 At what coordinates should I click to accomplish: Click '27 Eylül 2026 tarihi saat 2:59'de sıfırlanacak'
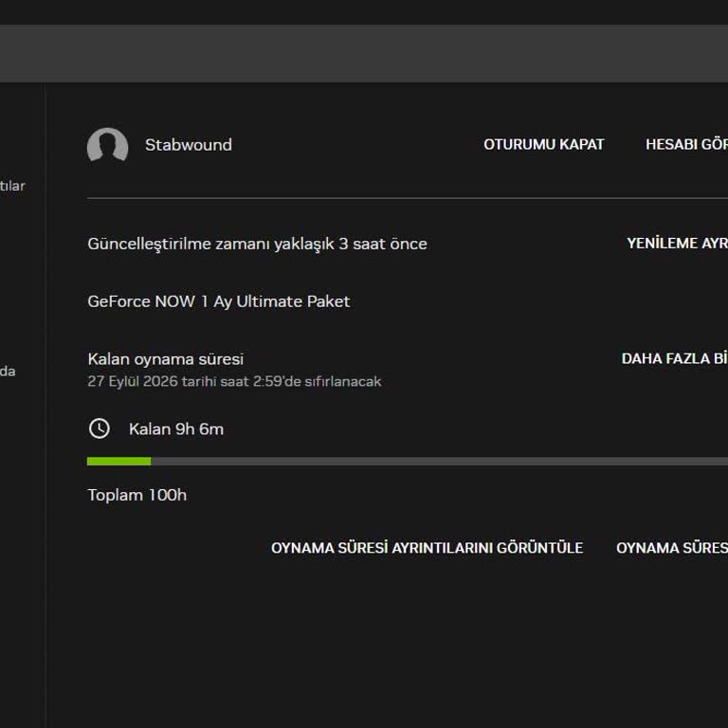tap(234, 382)
